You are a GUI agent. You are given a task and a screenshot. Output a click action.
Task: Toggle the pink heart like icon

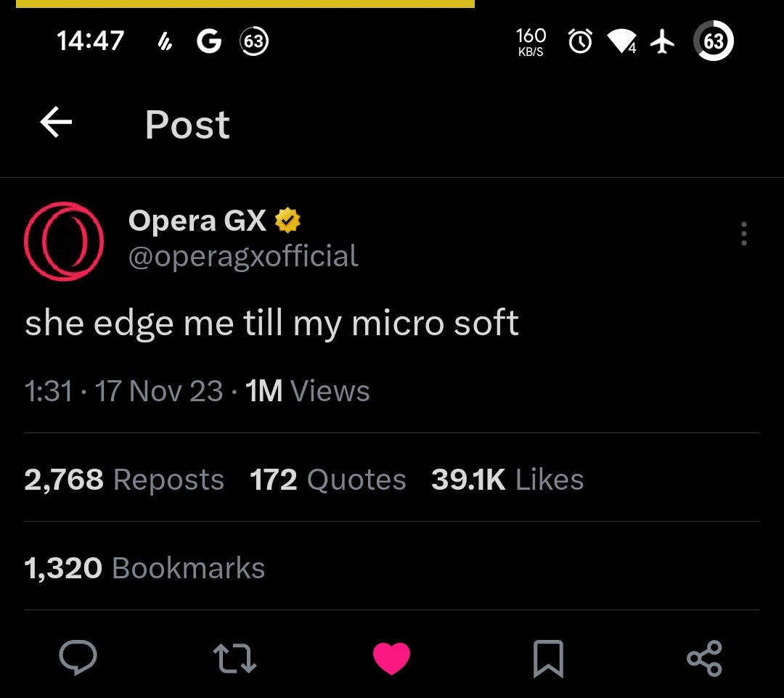[392, 659]
